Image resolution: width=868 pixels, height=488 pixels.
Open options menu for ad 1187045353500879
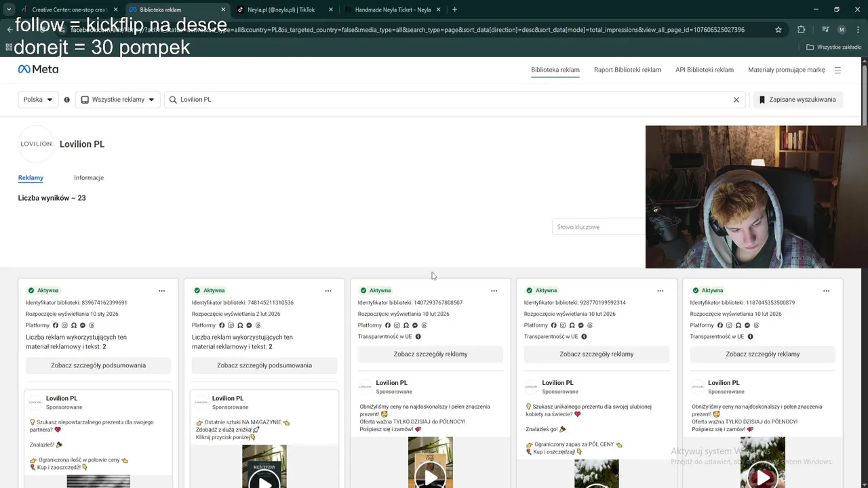[827, 291]
